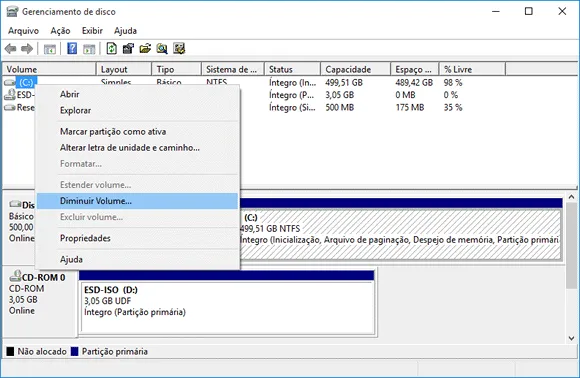
Task: Open the Exibir menu
Action: (x=92, y=31)
